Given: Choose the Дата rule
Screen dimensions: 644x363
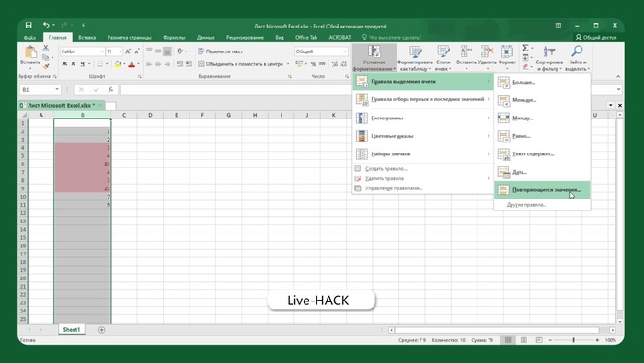Looking at the screenshot, I should pyautogui.click(x=542, y=172).
